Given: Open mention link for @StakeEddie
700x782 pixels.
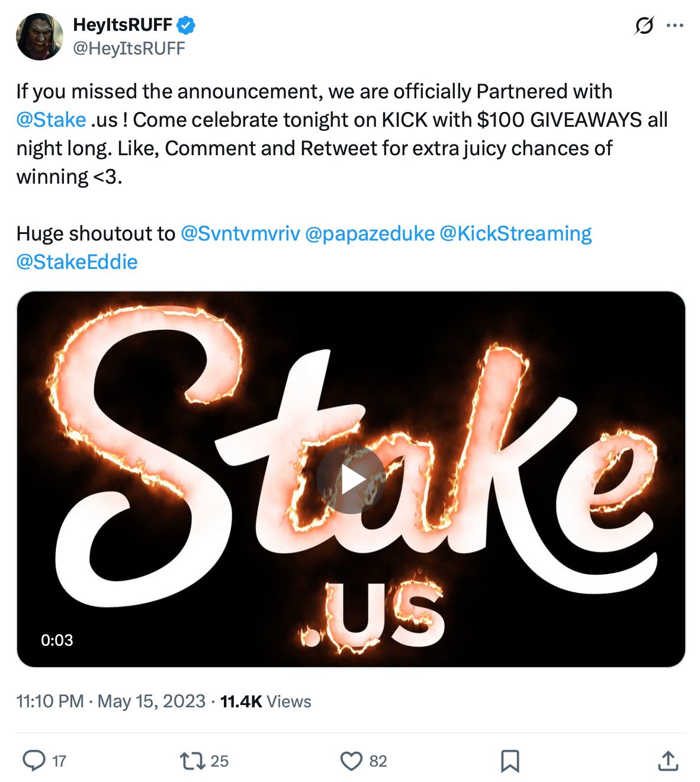Looking at the screenshot, I should [x=77, y=261].
